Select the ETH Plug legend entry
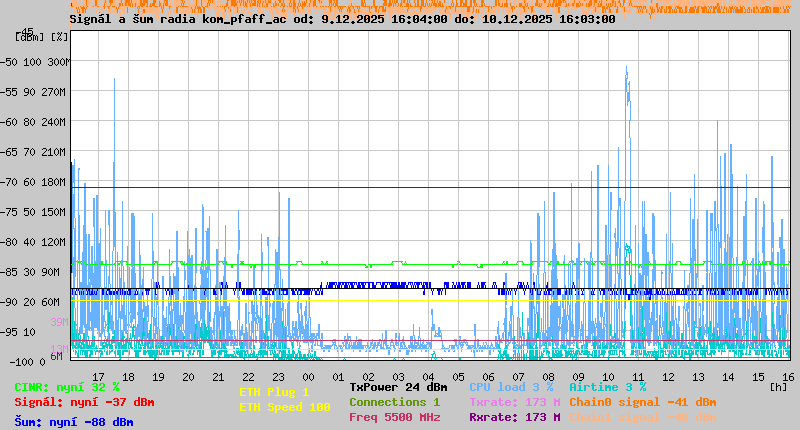The height and width of the screenshot is (430, 800). [274, 392]
